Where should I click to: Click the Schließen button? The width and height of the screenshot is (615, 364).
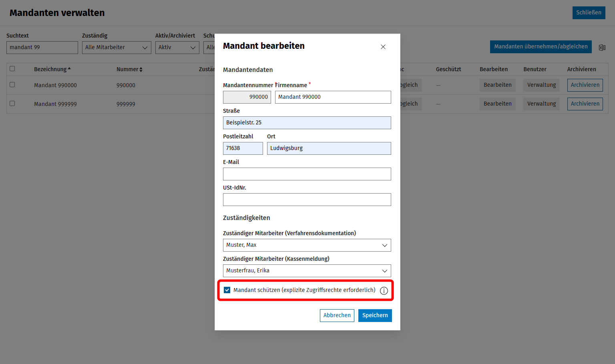589,13
